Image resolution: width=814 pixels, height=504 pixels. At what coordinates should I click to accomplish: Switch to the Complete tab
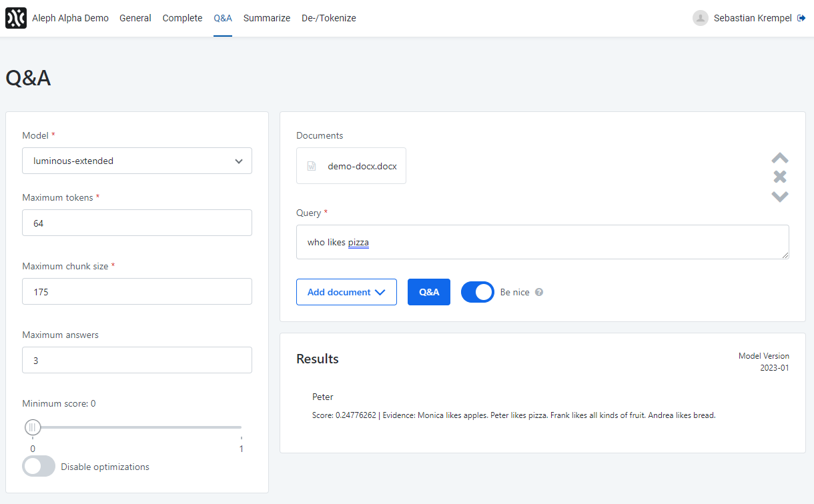coord(182,18)
